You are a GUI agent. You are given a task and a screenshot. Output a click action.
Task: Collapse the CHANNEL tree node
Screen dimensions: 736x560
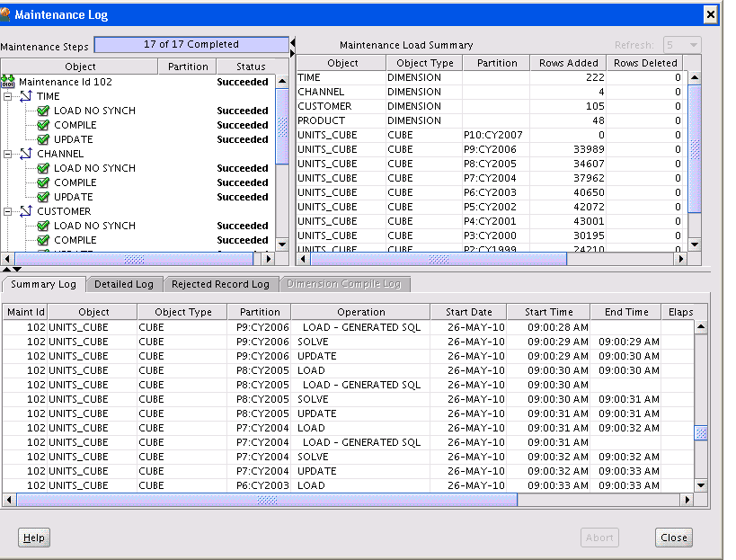[x=9, y=154]
